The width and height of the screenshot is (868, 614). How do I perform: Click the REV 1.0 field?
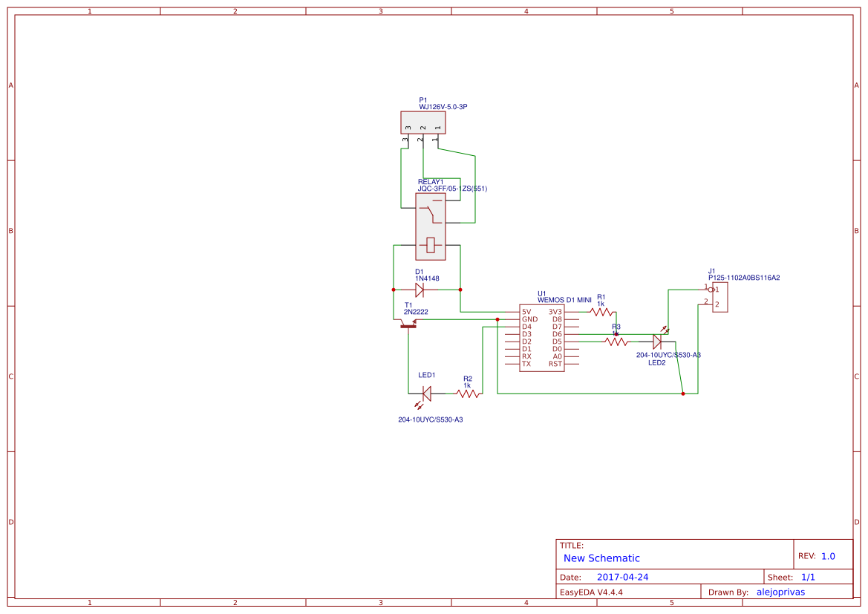point(828,556)
